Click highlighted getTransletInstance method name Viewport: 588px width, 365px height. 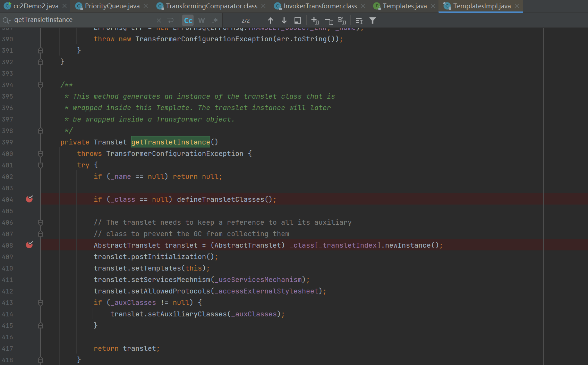pyautogui.click(x=171, y=142)
